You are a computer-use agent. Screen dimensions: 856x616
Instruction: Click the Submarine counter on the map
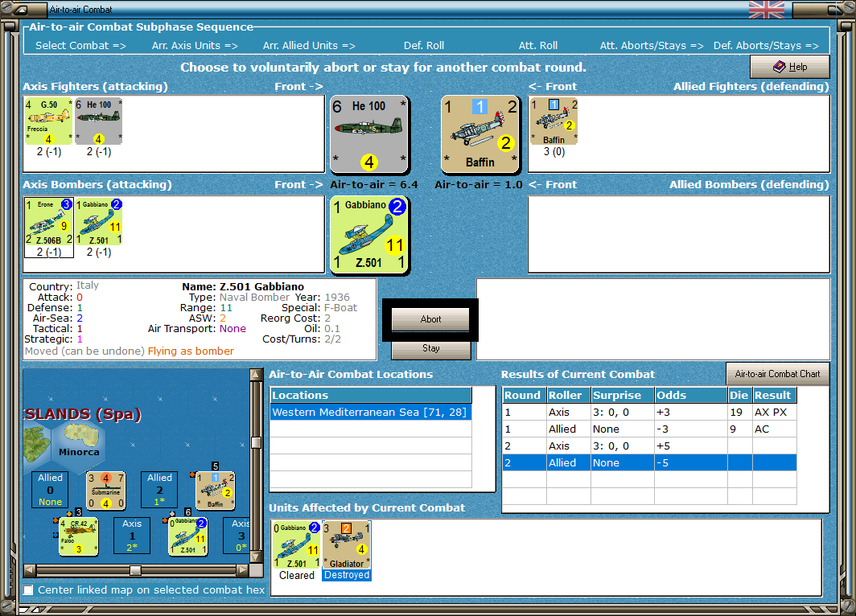[106, 491]
